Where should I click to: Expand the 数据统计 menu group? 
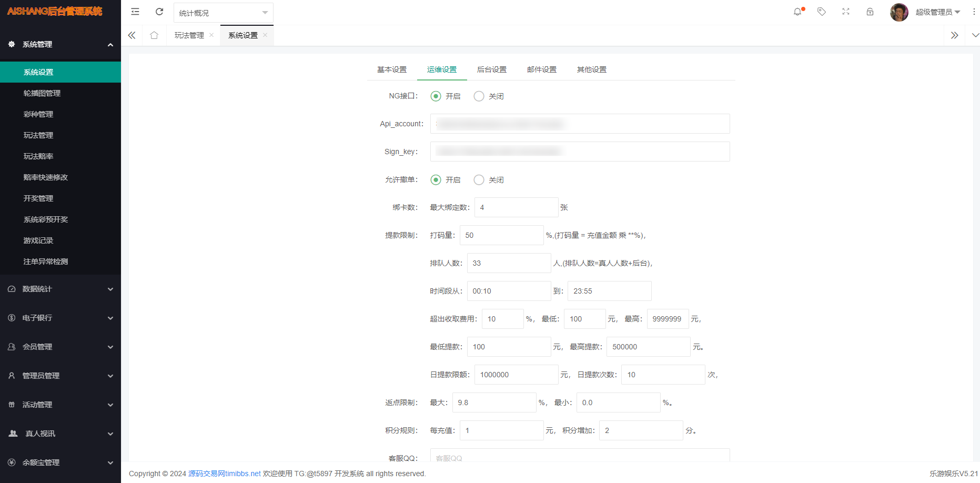(x=38, y=289)
